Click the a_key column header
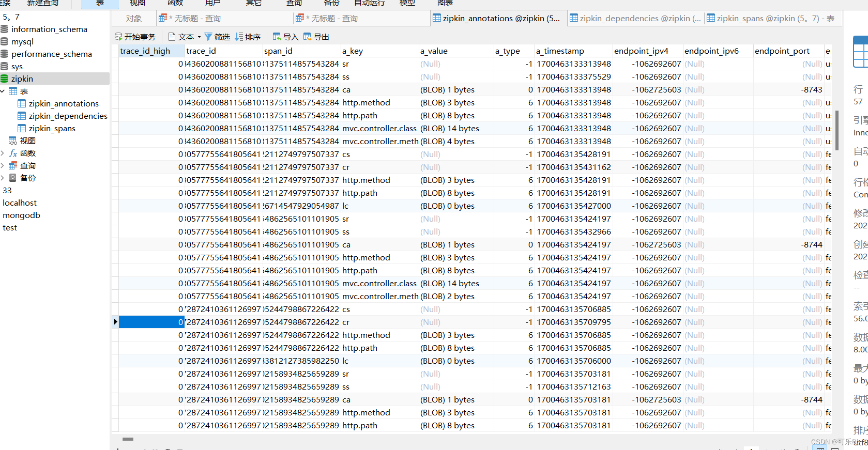 [x=379, y=51]
